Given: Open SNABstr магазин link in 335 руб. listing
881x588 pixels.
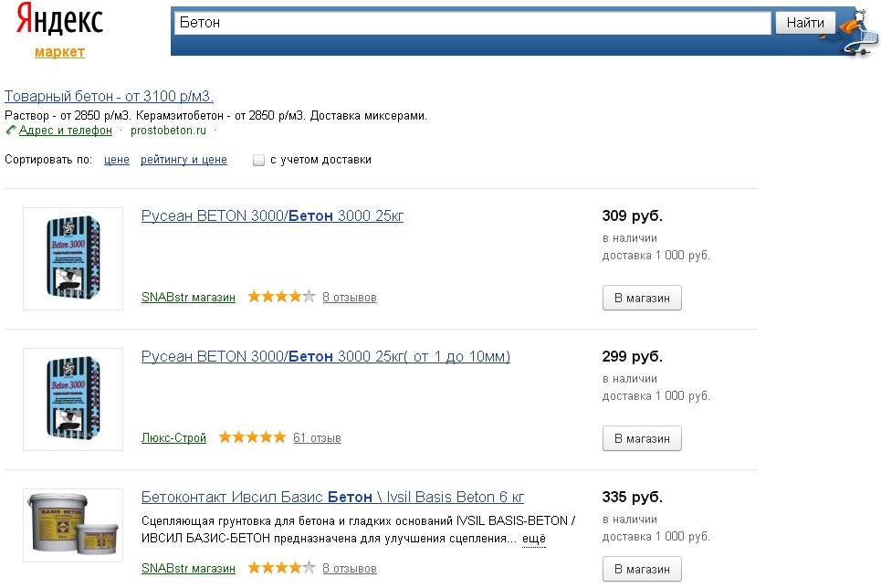Looking at the screenshot, I should pos(188,568).
